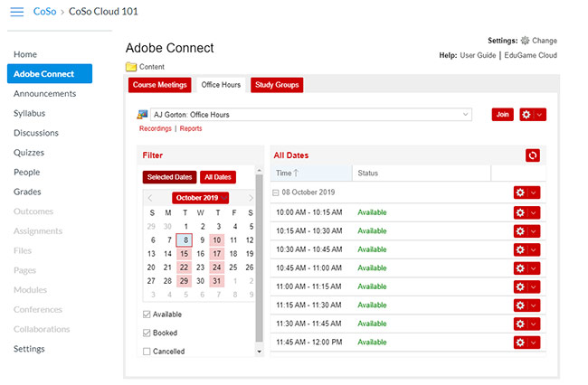Click the Join button
This screenshot has width=588, height=385.
(502, 115)
